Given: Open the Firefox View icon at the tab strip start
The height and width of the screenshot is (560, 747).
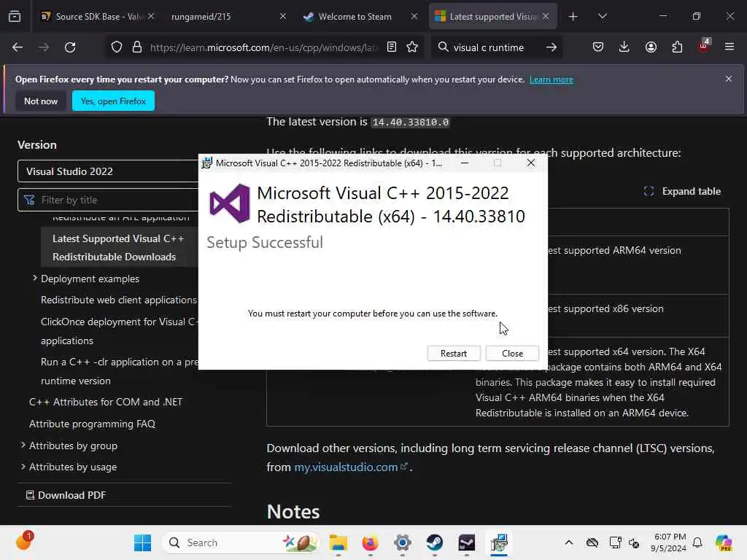Looking at the screenshot, I should click(15, 16).
